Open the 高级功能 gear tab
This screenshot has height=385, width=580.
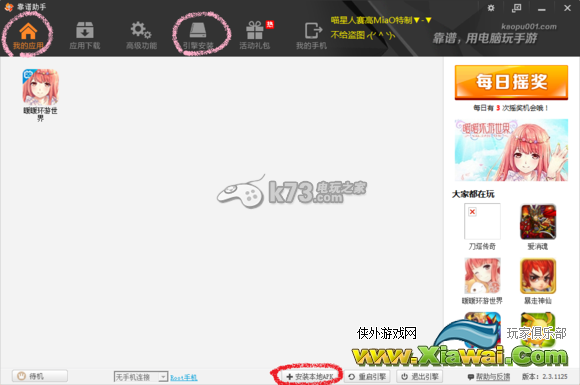[141, 36]
